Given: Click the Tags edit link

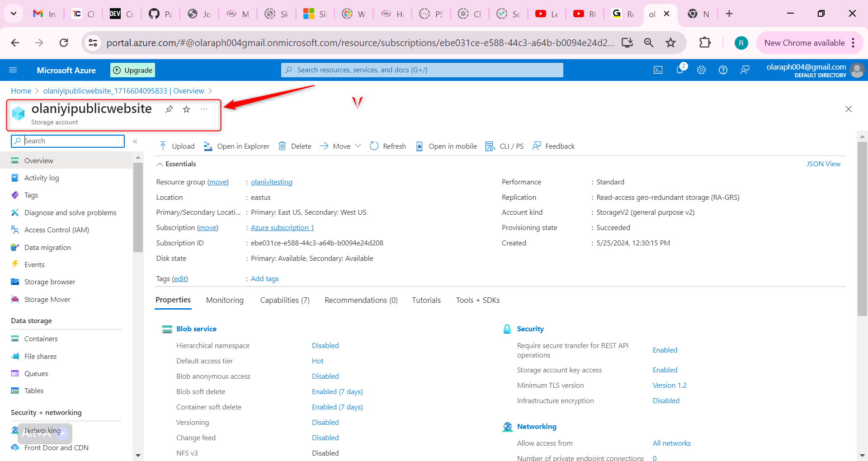Looking at the screenshot, I should coord(180,279).
